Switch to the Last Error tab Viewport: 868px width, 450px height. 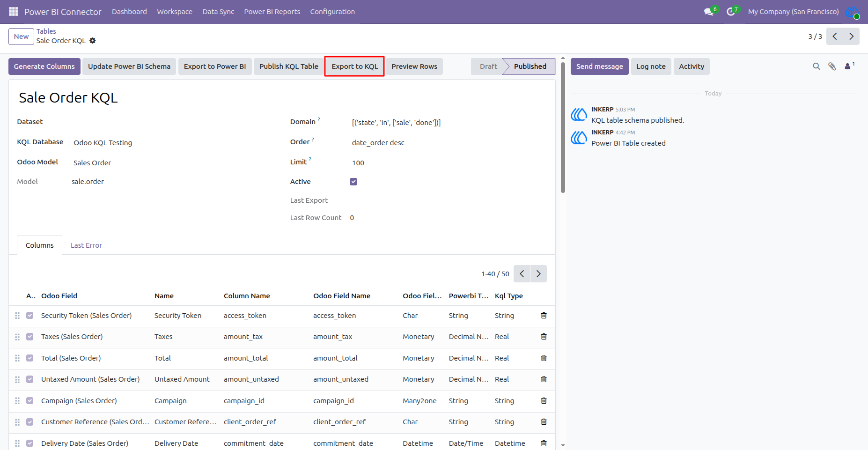tap(86, 245)
